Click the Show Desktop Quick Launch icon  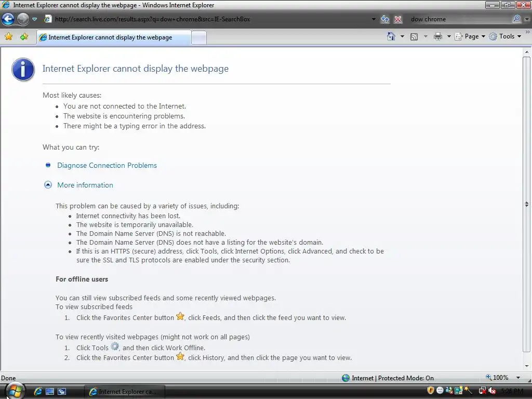tap(50, 392)
